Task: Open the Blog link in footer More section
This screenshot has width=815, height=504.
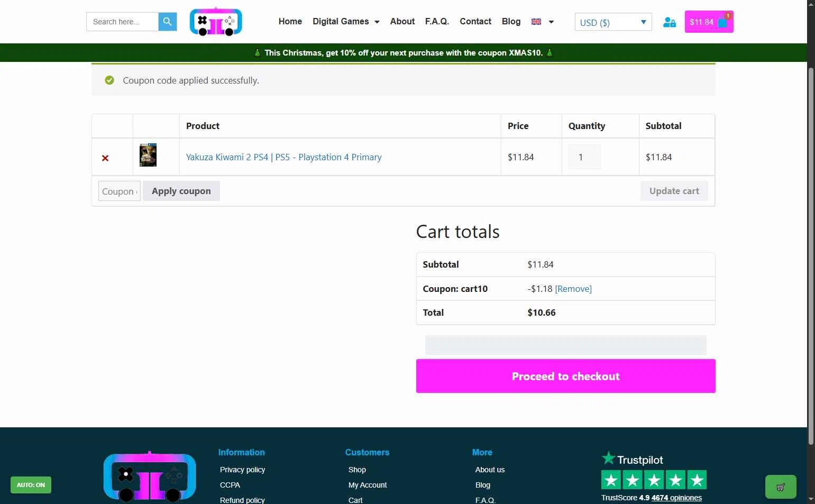Action: tap(483, 485)
